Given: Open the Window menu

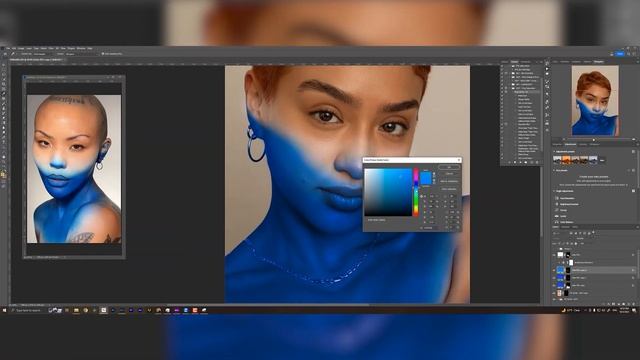Looking at the screenshot, I should tap(81, 49).
